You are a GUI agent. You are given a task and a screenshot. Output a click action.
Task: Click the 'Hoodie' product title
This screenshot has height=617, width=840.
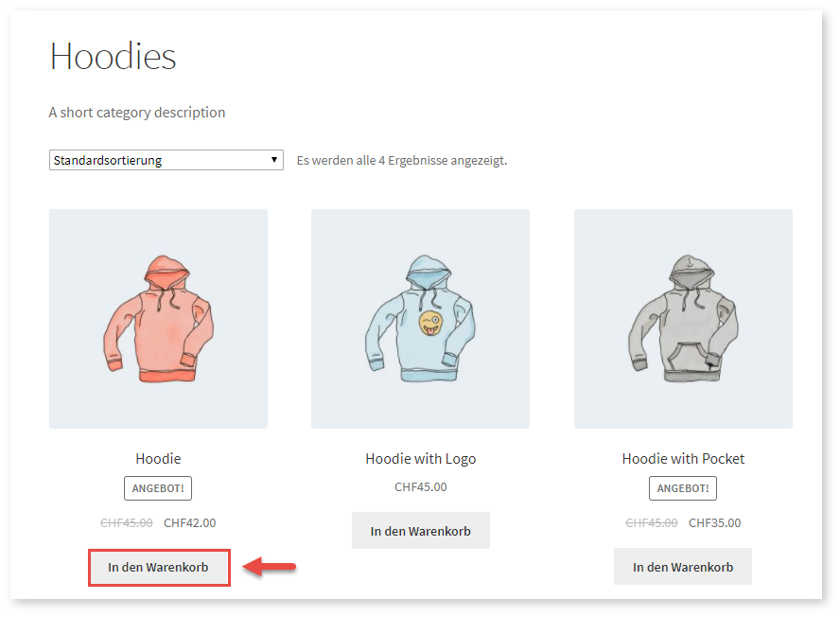(158, 459)
